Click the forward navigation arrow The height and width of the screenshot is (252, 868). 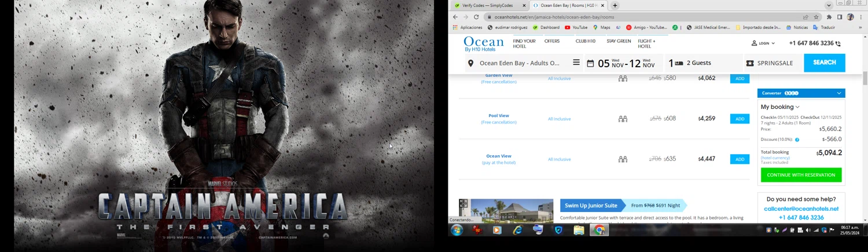click(466, 17)
